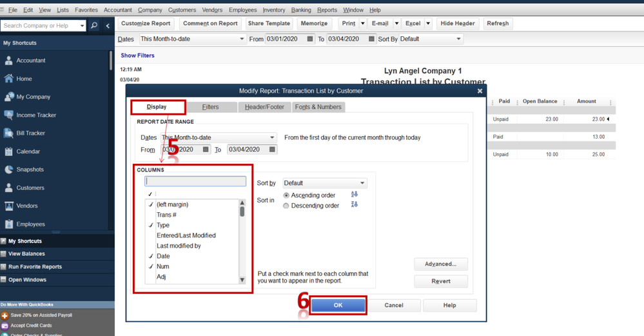Screen dimensions: 644x336
Task: Click Show Filters link
Action: (x=137, y=55)
